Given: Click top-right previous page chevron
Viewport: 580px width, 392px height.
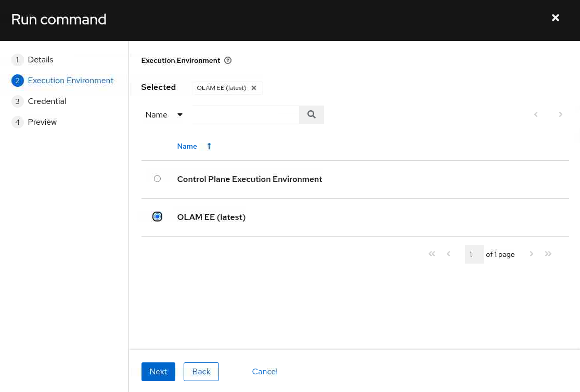Looking at the screenshot, I should tap(536, 115).
